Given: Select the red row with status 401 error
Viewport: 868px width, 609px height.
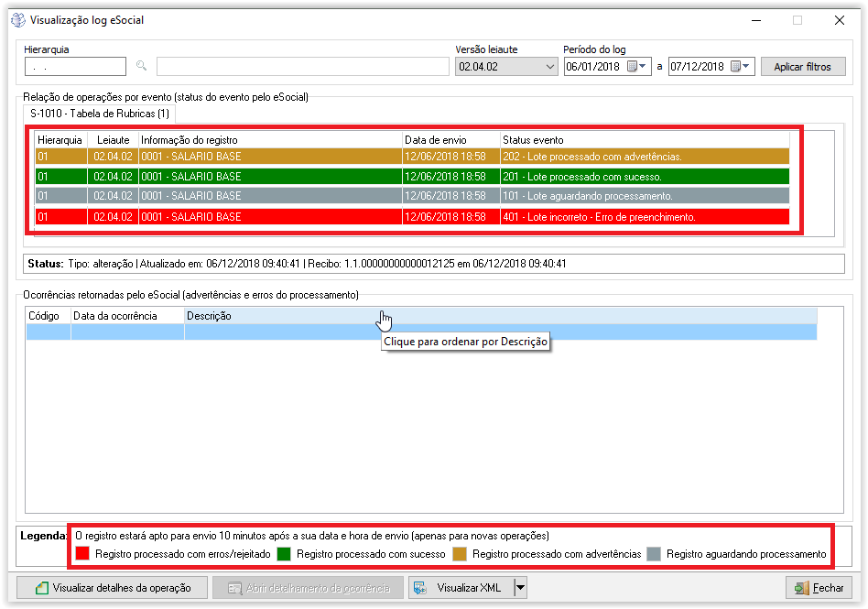Looking at the screenshot, I should pos(412,216).
